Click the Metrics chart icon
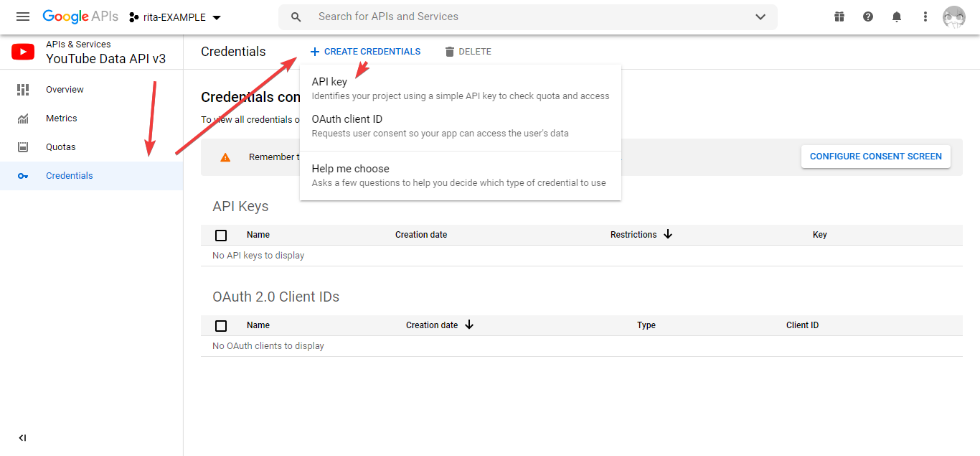The width and height of the screenshot is (980, 456). [x=23, y=118]
